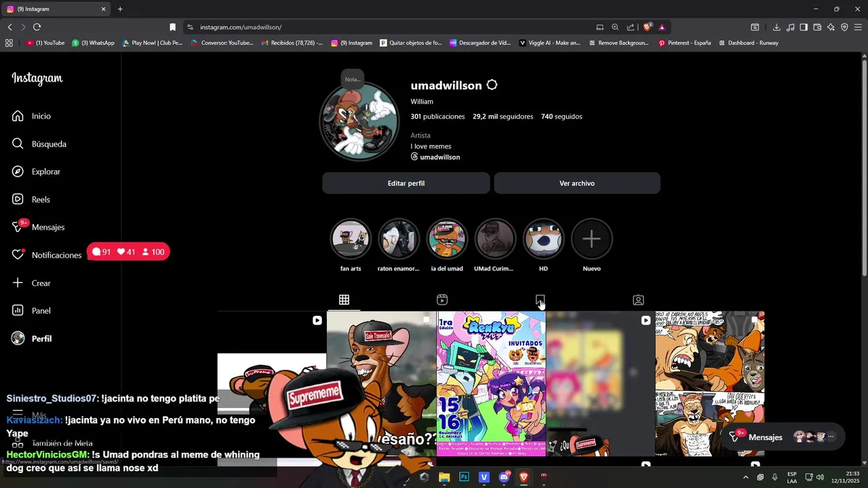The width and height of the screenshot is (868, 488).
Task: Go to Inicio in the Instagram sidebar
Action: click(32, 116)
